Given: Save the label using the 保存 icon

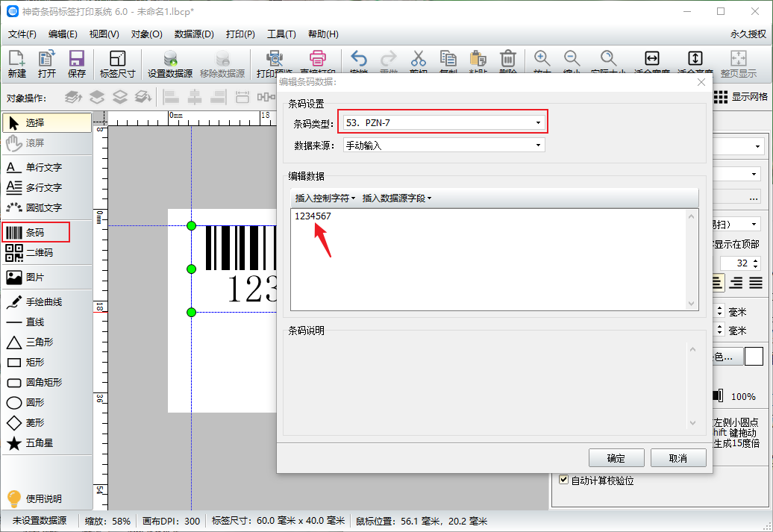Looking at the screenshot, I should tap(76, 63).
